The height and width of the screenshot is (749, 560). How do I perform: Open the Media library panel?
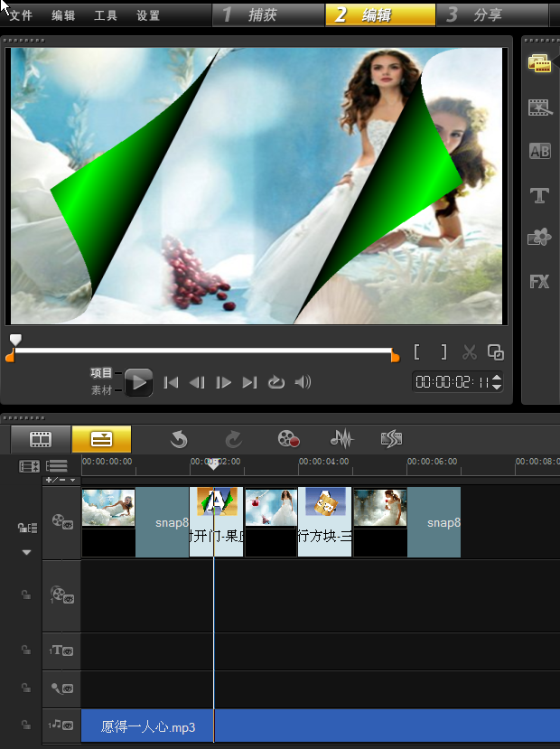(x=539, y=63)
